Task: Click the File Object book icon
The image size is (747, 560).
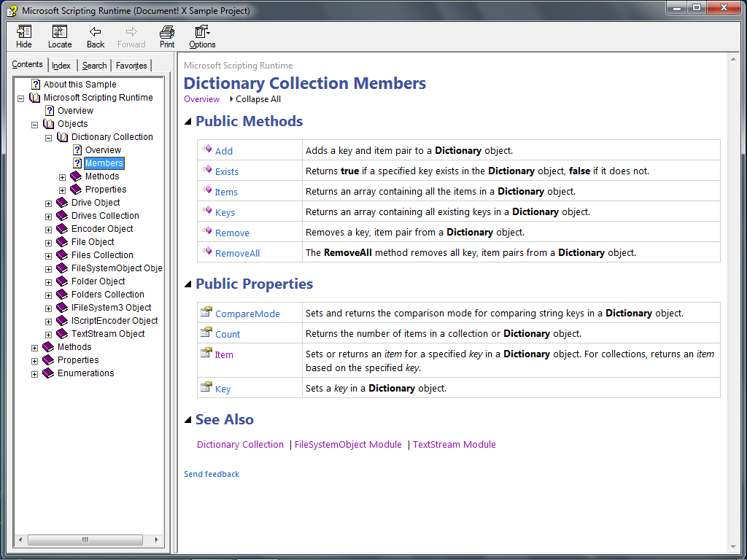Action: point(62,242)
